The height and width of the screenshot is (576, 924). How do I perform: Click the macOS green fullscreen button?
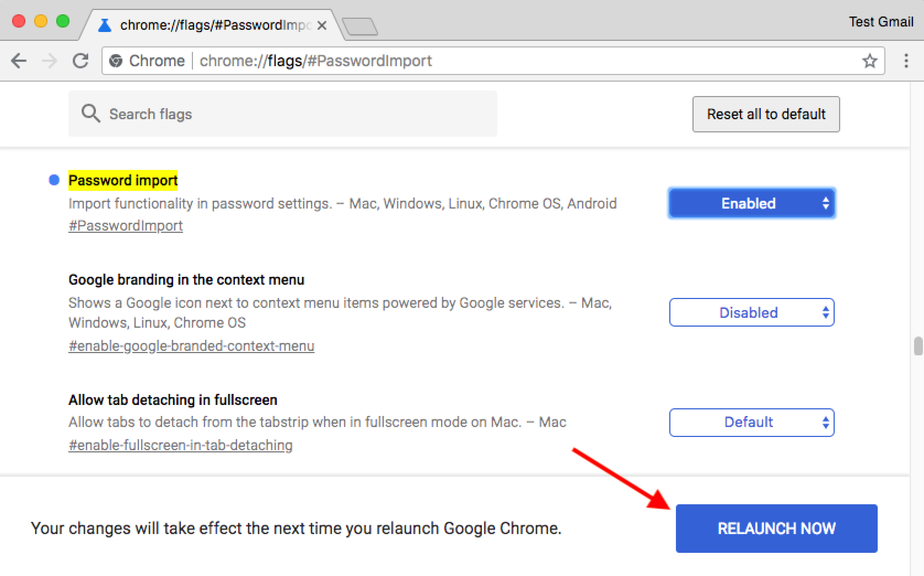63,21
